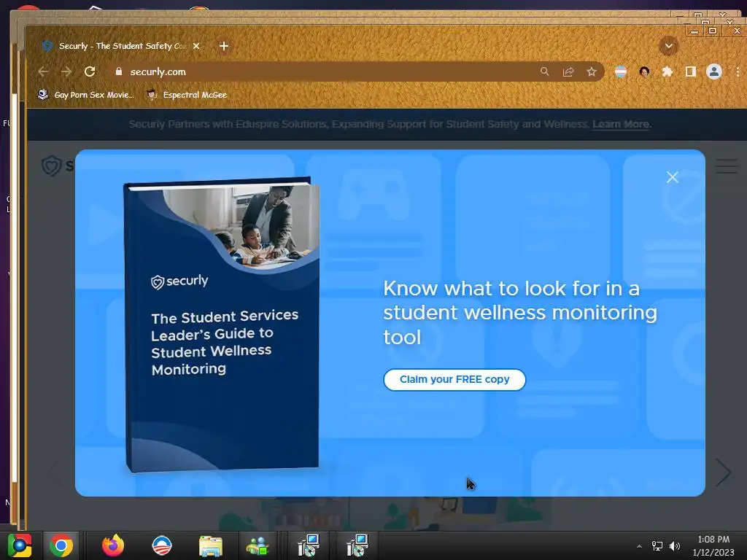Open the clock showing 1:08 PM
The height and width of the screenshot is (560, 747).
(713, 545)
